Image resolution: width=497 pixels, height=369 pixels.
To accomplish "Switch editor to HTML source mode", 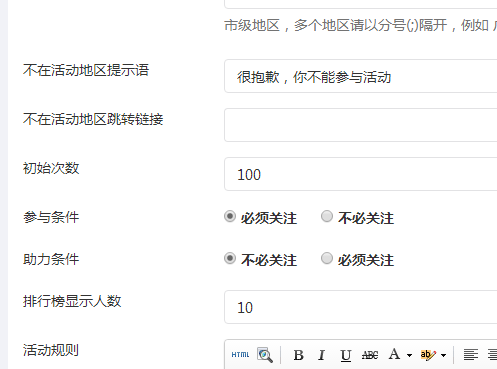I will pyautogui.click(x=240, y=355).
